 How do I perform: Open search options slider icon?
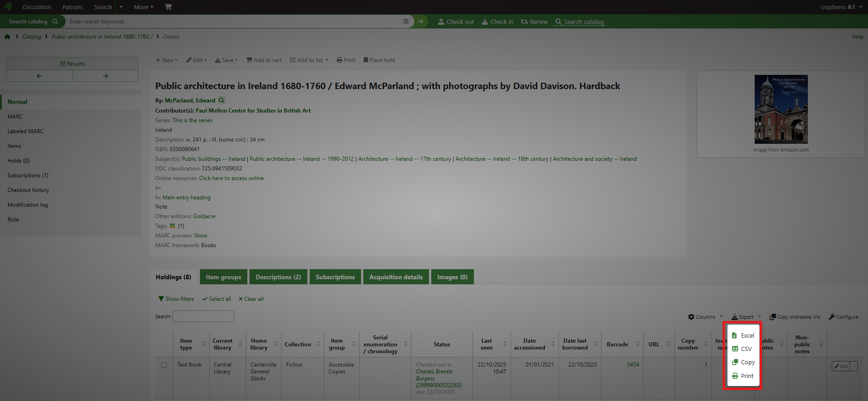[x=406, y=22]
